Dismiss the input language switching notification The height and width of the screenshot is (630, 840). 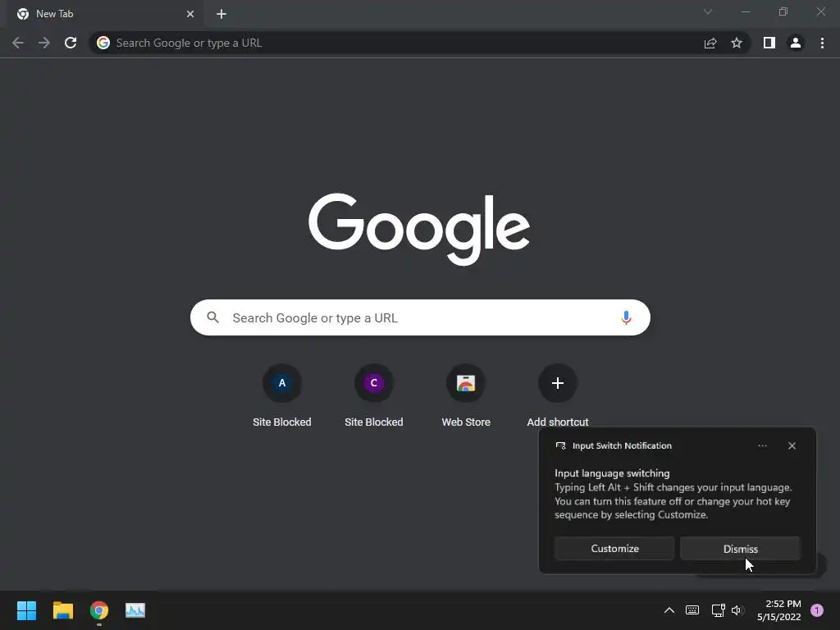pyautogui.click(x=741, y=549)
